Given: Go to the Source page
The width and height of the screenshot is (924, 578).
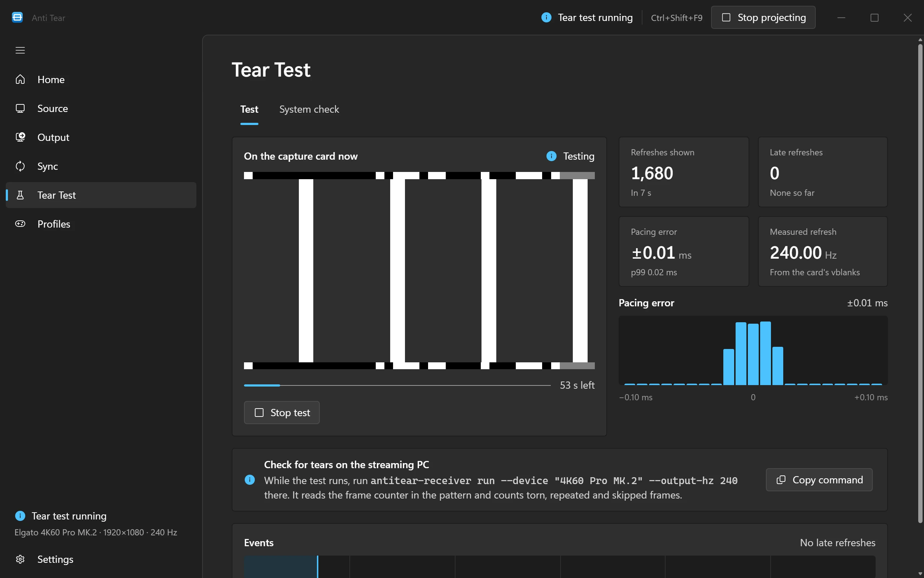Looking at the screenshot, I should click(101, 109).
